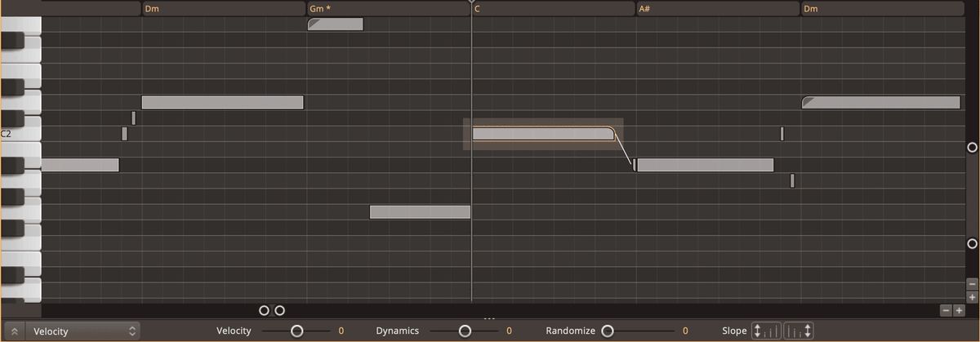
Task: Click the highlighted note under C chord
Action: click(x=541, y=134)
